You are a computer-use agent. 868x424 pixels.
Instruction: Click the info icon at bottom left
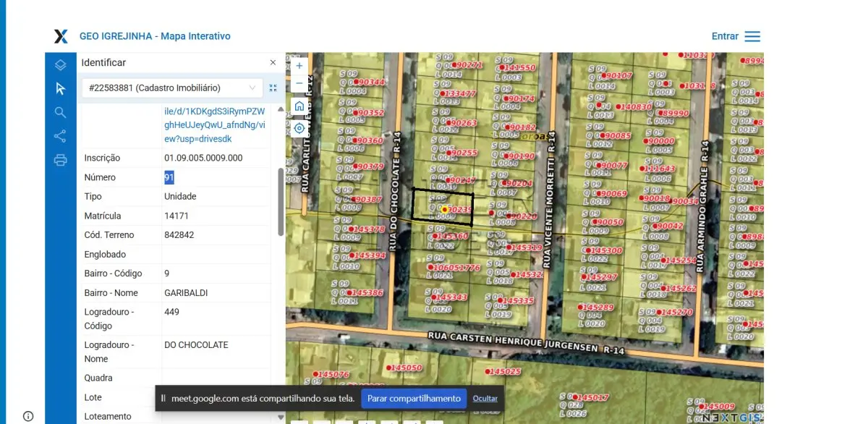click(x=28, y=416)
